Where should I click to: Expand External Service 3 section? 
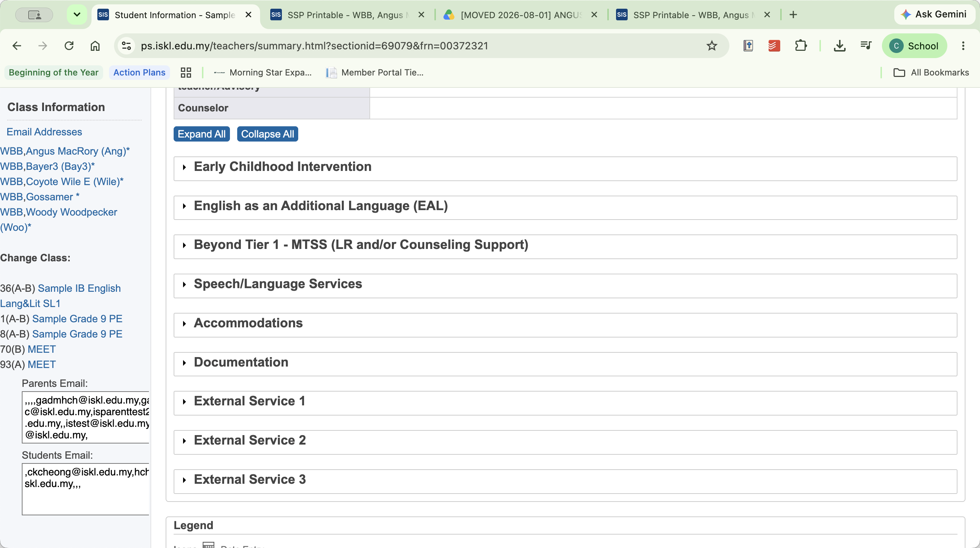[x=565, y=482]
